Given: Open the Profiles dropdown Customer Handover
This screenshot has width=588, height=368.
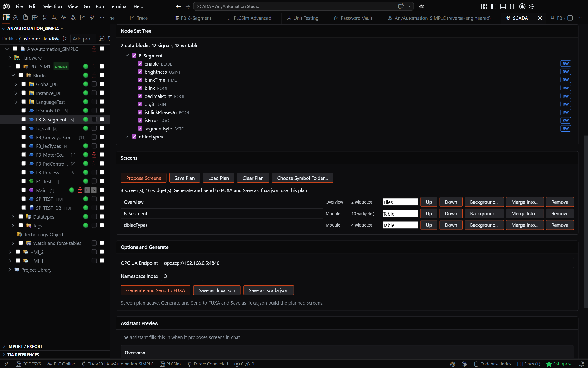Looking at the screenshot, I should tap(39, 38).
